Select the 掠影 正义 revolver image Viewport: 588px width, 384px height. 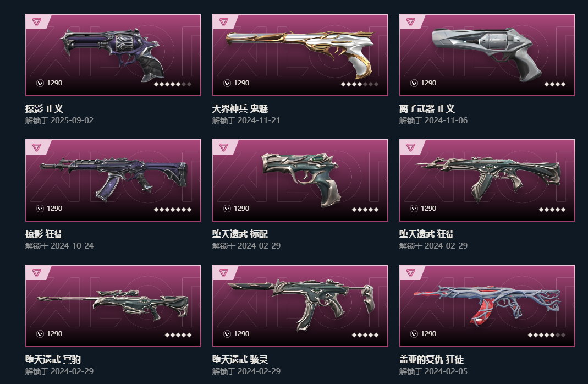click(x=113, y=54)
